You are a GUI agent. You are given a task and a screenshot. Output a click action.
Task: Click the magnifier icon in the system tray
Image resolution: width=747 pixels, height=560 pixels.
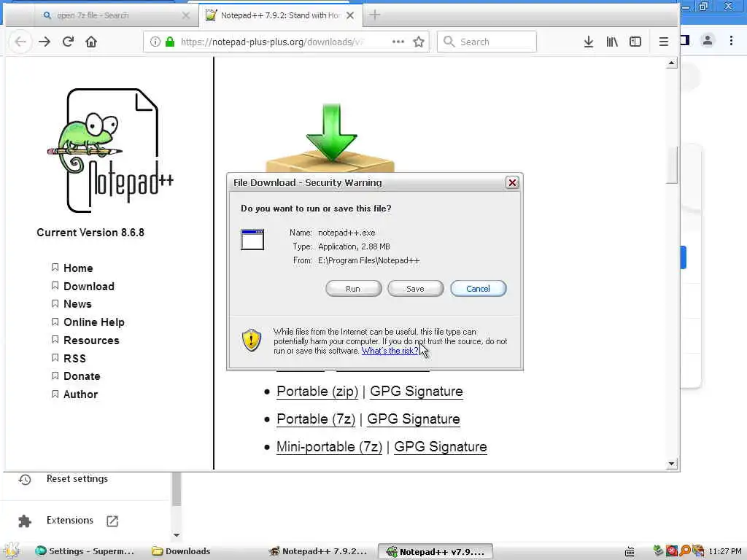pyautogui.click(x=685, y=551)
